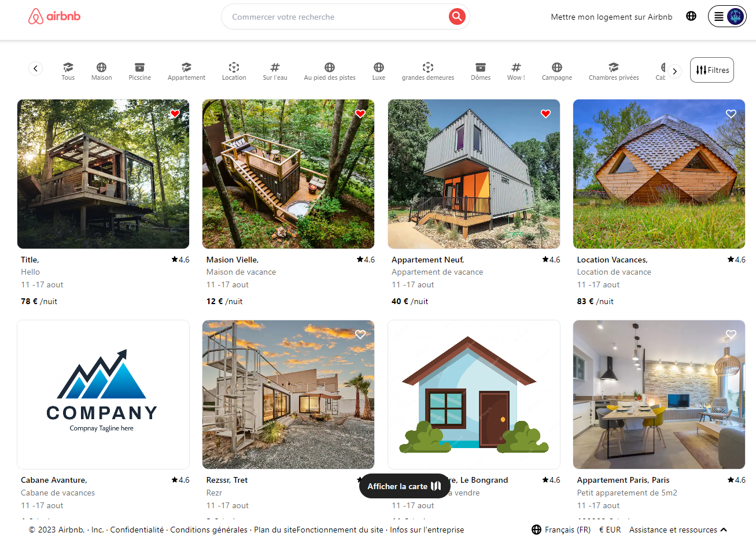Open the Filtres dialog

coord(711,70)
